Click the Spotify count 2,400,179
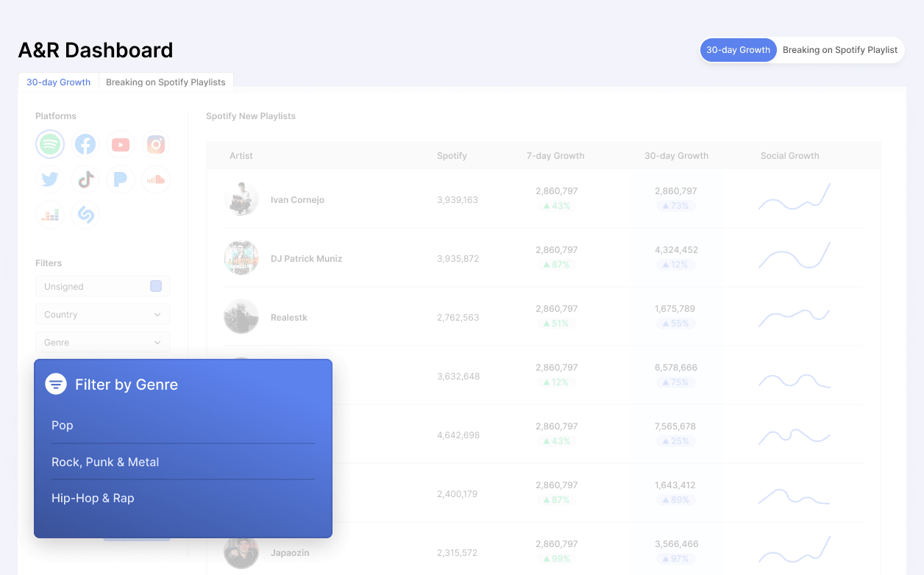924x575 pixels. tap(457, 494)
